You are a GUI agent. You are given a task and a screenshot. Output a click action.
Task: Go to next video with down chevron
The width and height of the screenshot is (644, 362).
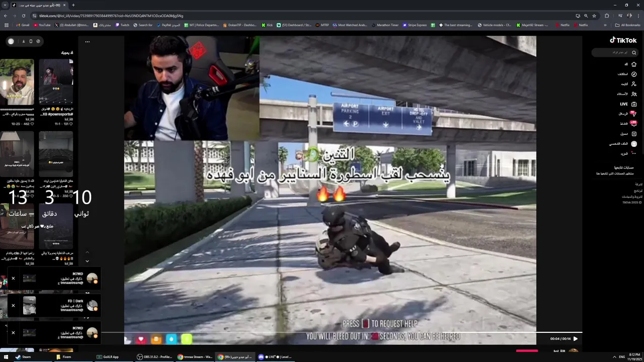(x=87, y=261)
